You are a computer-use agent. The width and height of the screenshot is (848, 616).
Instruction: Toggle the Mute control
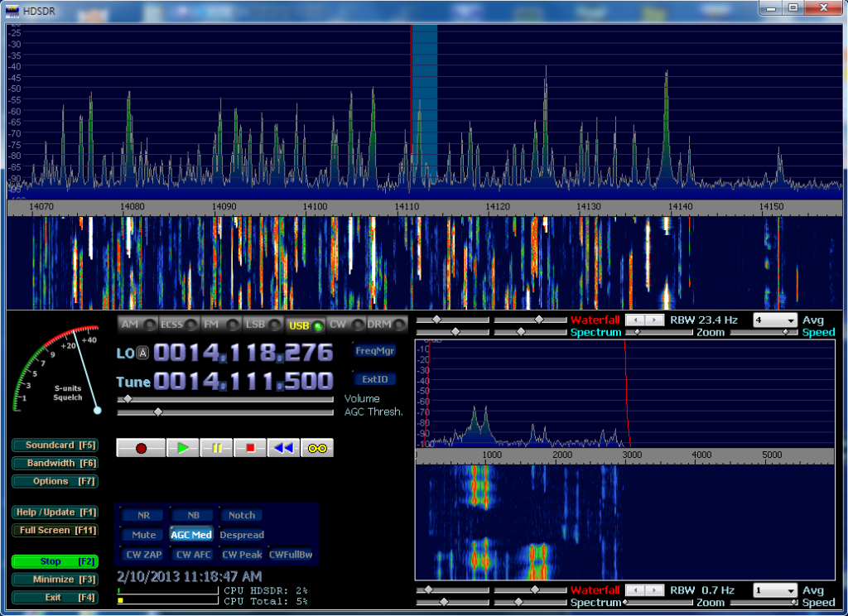click(142, 534)
